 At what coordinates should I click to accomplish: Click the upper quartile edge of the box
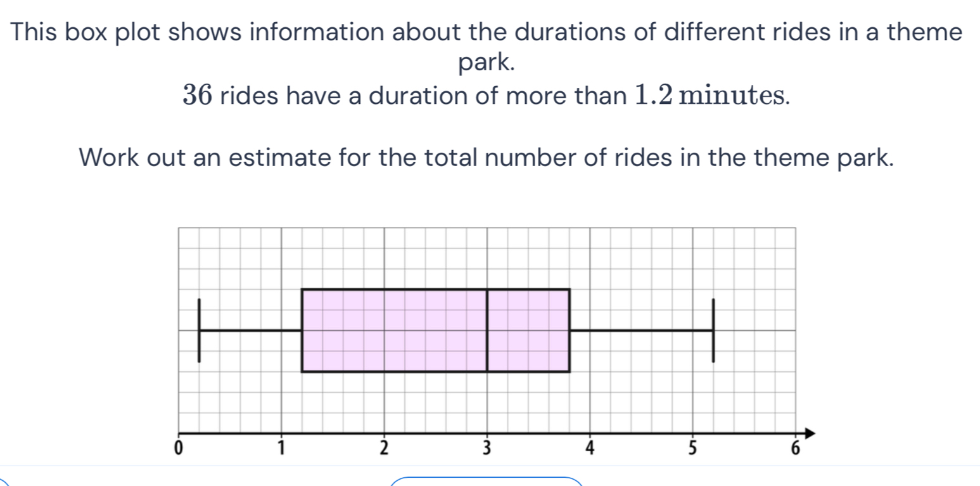coord(570,330)
